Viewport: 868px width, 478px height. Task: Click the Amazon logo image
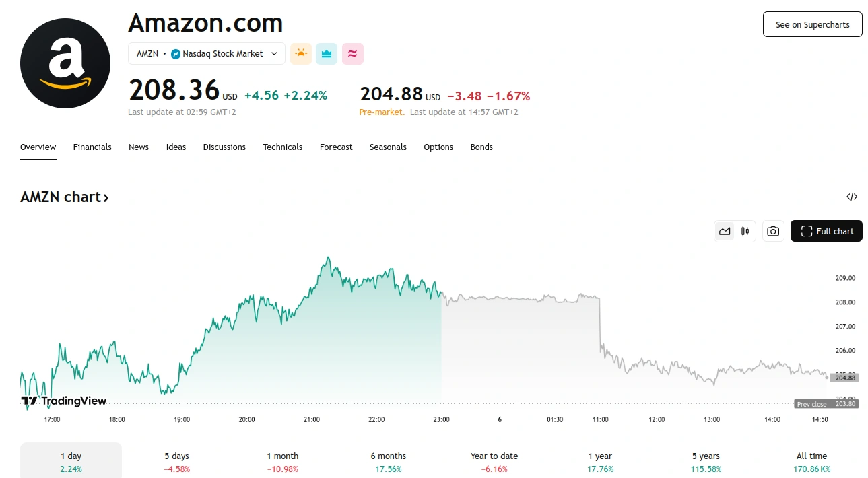65,64
